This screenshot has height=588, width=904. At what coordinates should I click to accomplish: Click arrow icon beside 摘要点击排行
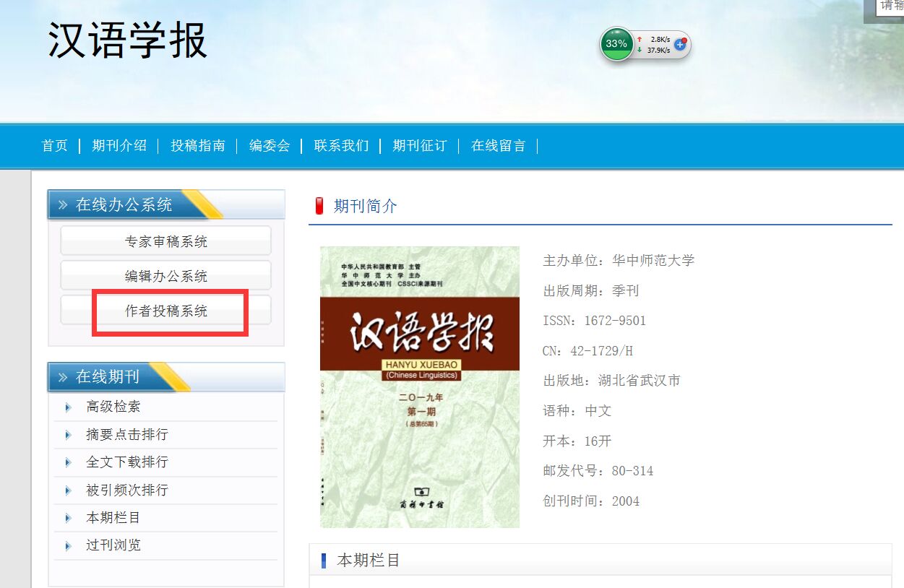click(x=68, y=435)
